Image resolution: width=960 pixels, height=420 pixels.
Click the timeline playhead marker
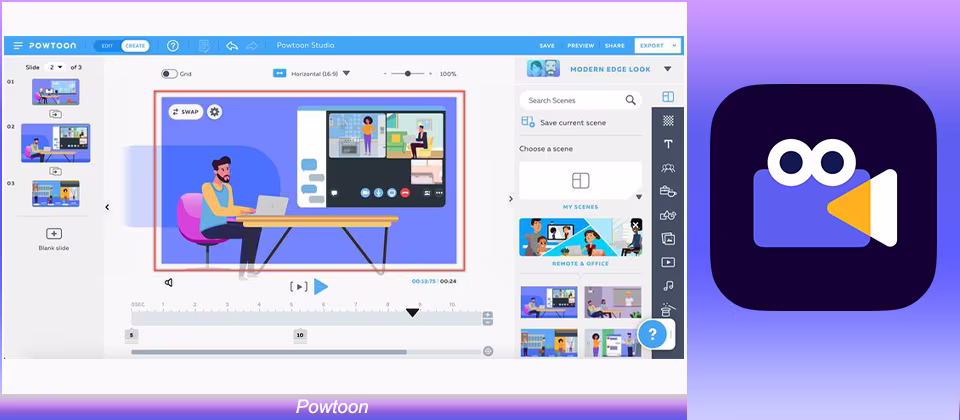pyautogui.click(x=413, y=313)
